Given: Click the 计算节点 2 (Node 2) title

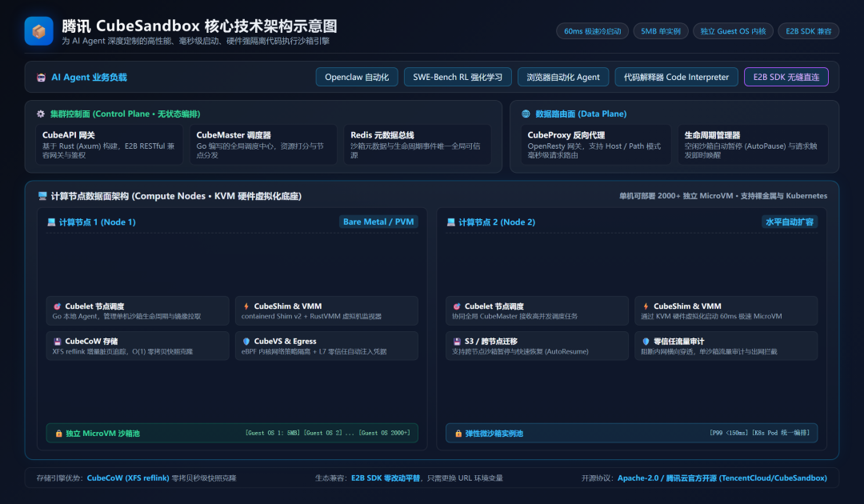Looking at the screenshot, I should [x=497, y=222].
